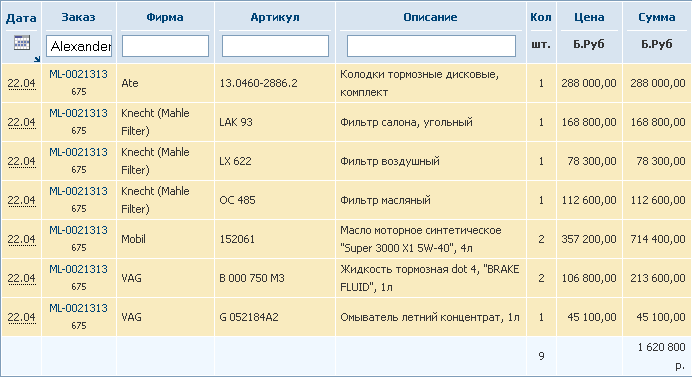692x377 pixels.
Task: Open order ML-0021313 in the Ate row
Action: [78, 74]
